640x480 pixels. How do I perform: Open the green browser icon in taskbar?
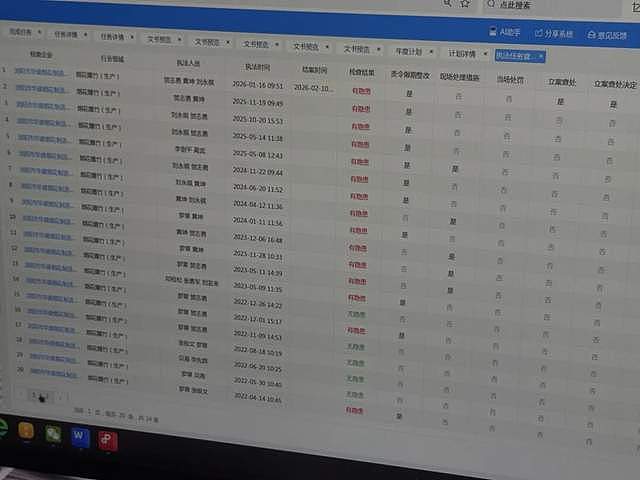pyautogui.click(x=3, y=428)
